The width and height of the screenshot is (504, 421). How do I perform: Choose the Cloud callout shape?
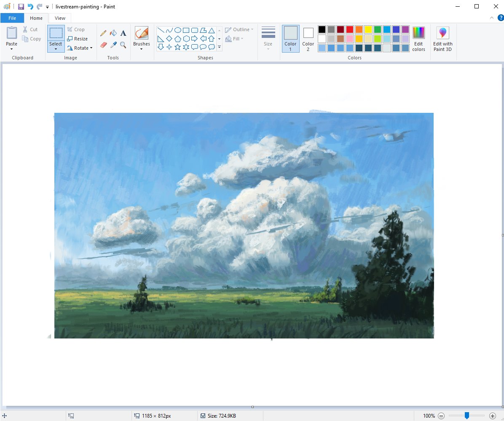(x=212, y=47)
